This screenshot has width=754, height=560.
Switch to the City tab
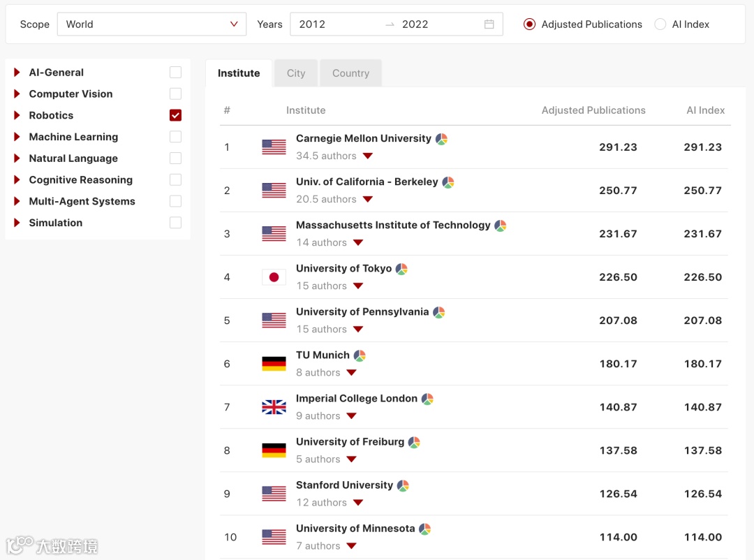click(x=296, y=73)
